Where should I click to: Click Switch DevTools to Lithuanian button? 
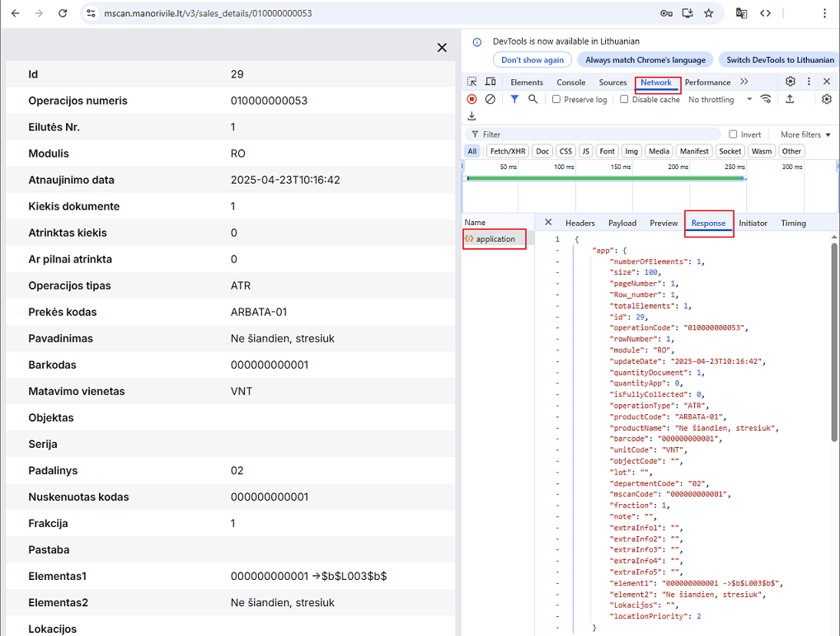pyautogui.click(x=779, y=59)
